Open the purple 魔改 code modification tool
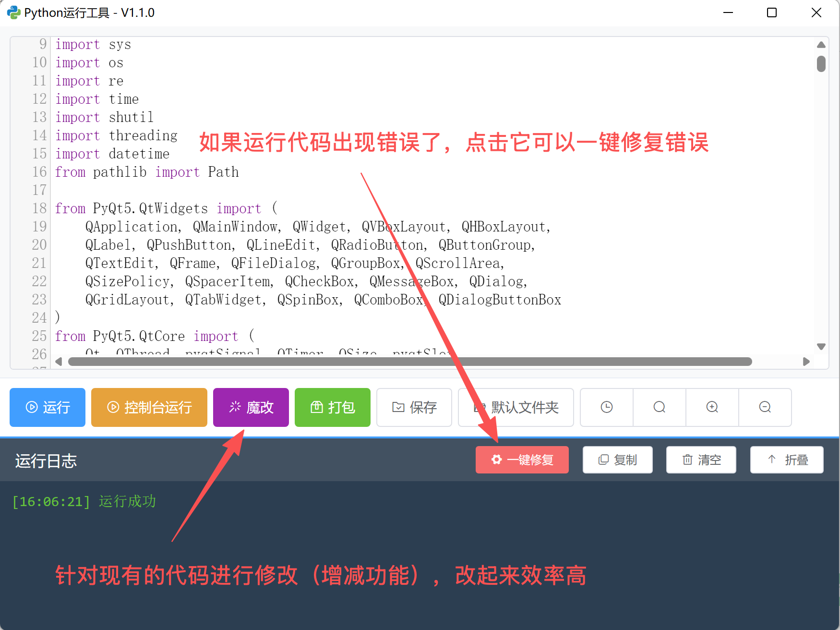840x630 pixels. [251, 407]
